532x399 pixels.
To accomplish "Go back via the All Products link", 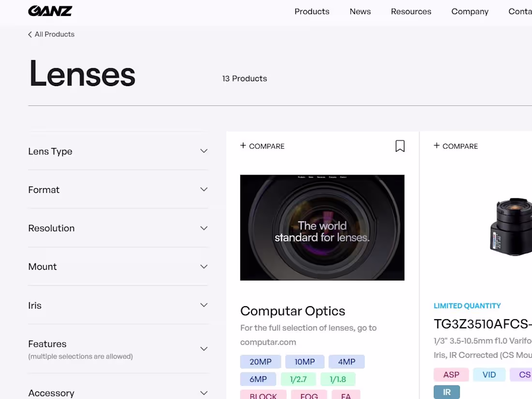I will pyautogui.click(x=55, y=34).
